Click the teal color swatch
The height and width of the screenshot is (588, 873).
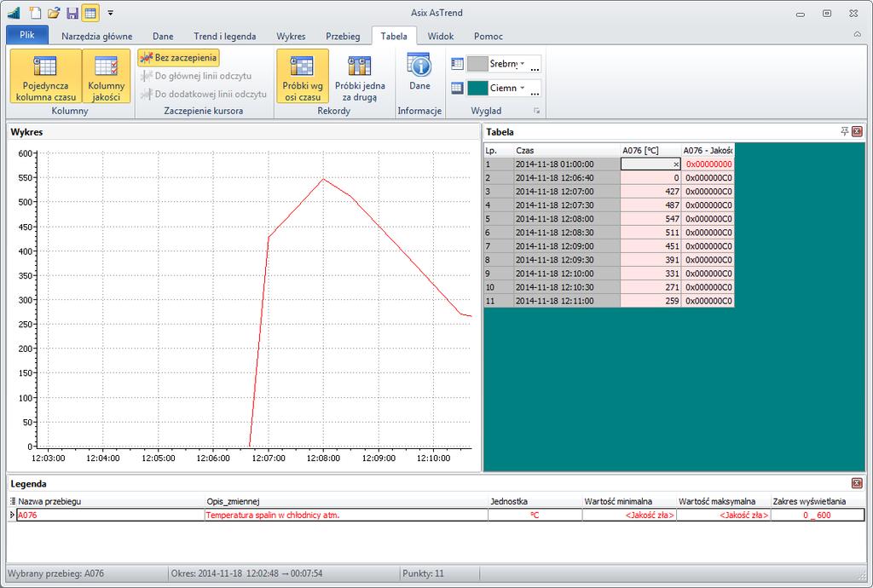pyautogui.click(x=477, y=88)
